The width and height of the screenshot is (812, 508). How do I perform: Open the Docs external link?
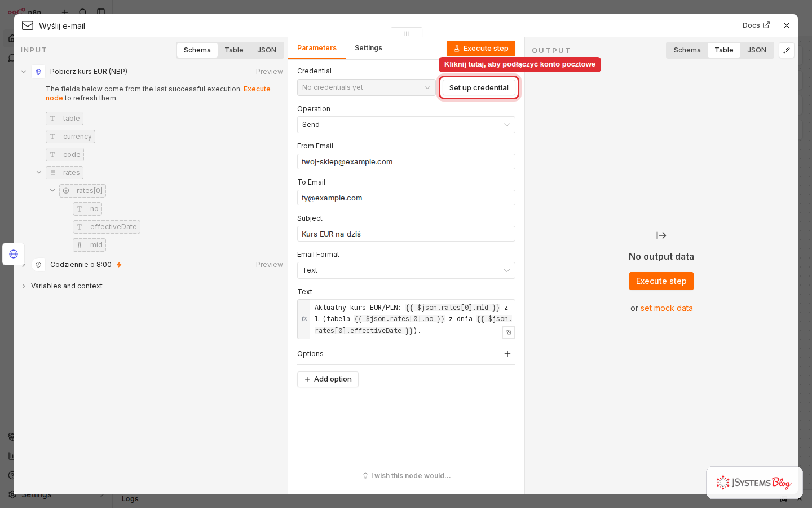[x=756, y=25]
